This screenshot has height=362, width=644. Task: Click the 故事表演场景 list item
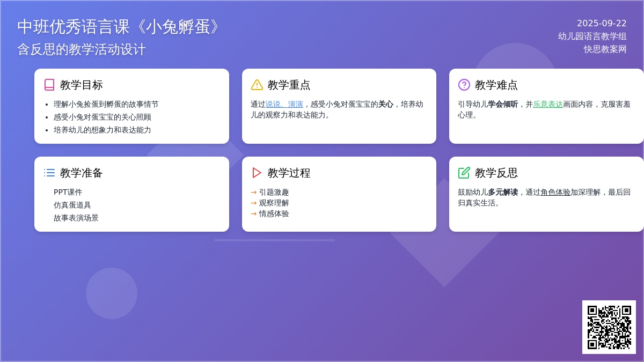point(76,218)
